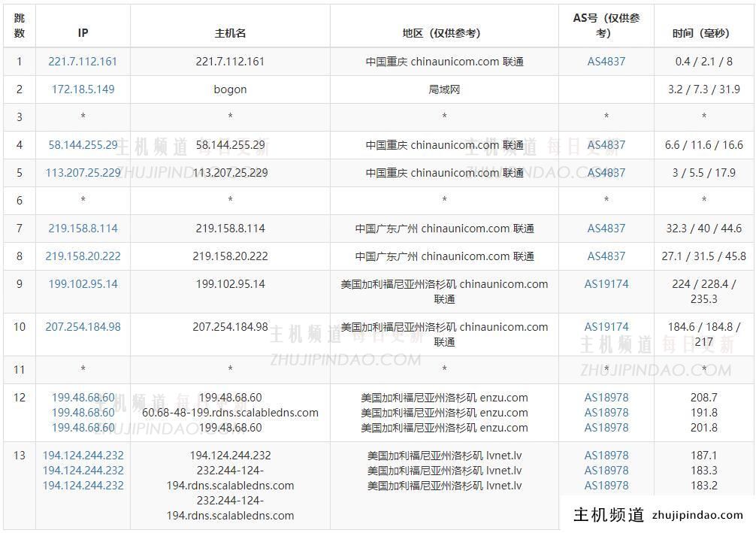Open IP link 221.7.112.161 in hop 1

point(83,62)
